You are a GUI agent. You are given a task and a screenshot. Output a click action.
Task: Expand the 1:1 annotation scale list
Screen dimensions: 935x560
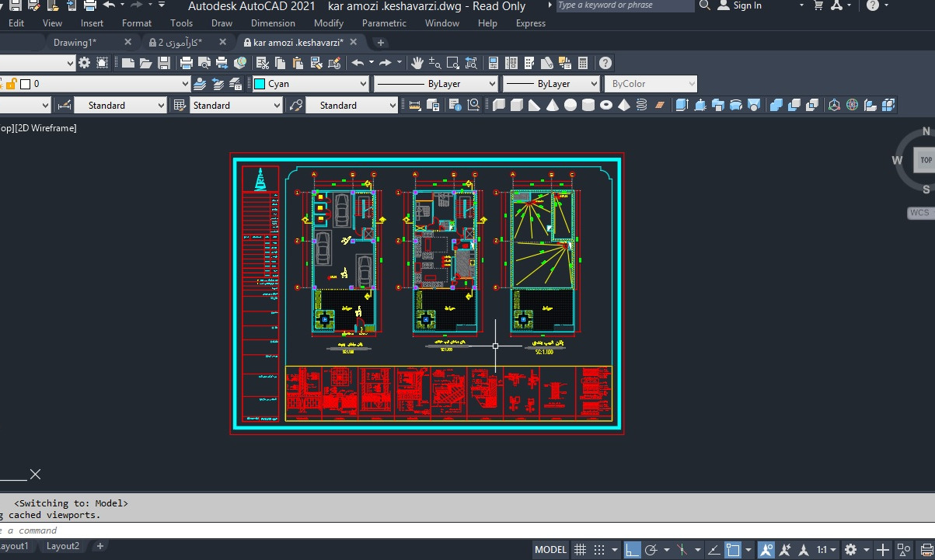[x=826, y=550]
